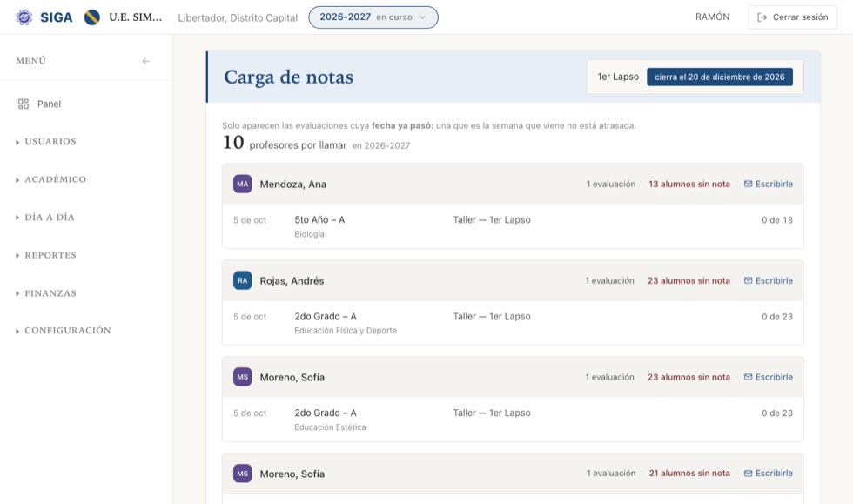The image size is (853, 504).
Task: Expand the CONFIGURACIÓN menu section
Action: point(63,331)
